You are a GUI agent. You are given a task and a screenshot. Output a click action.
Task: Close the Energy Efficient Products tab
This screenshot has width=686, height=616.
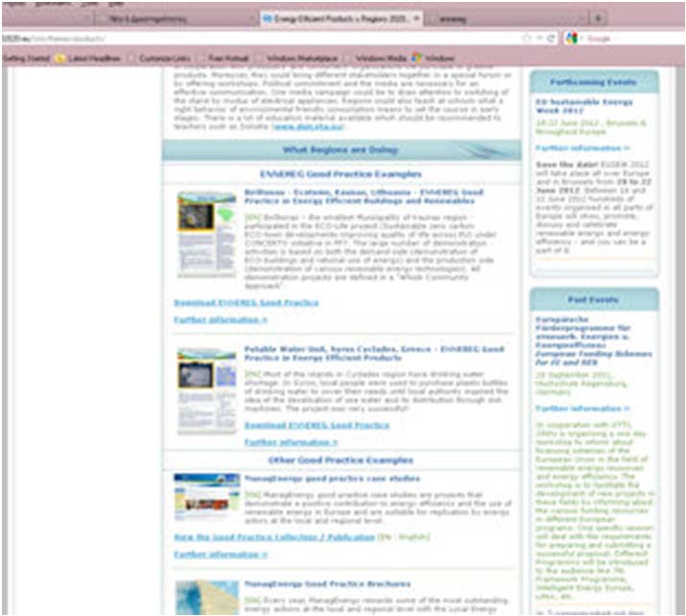[x=416, y=18]
